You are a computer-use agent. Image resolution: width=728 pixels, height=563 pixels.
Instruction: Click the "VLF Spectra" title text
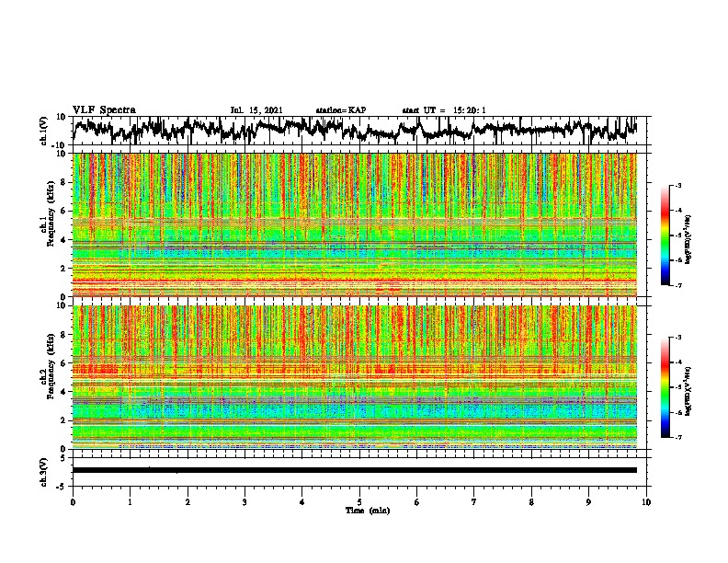105,110
